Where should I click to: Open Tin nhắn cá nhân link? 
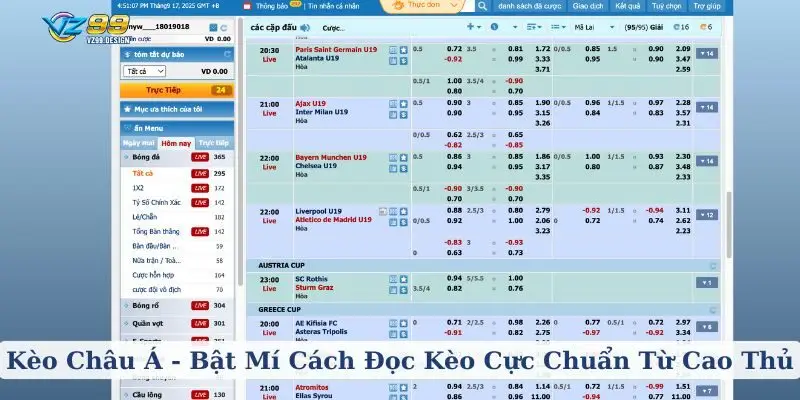point(334,7)
